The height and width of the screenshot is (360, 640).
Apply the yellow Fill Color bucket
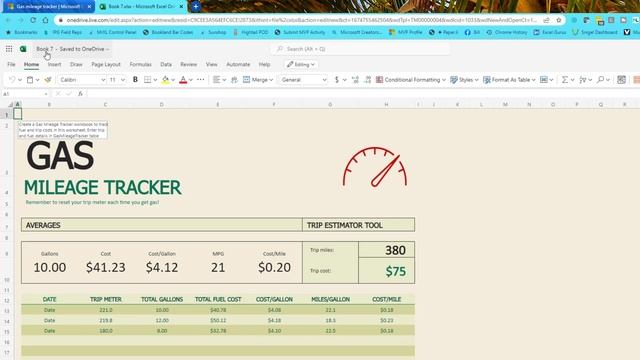pyautogui.click(x=165, y=80)
